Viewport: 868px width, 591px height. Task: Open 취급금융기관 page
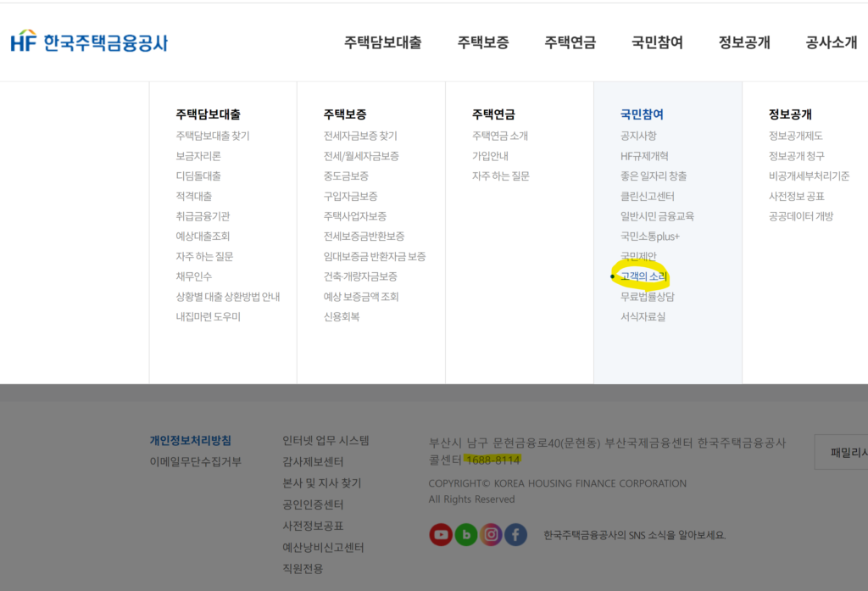click(x=203, y=216)
